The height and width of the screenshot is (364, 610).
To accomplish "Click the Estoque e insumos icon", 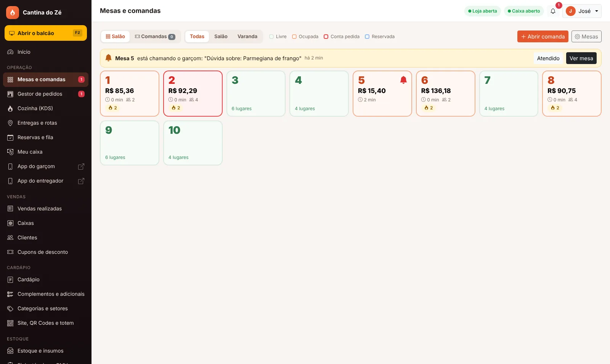I will (x=10, y=351).
